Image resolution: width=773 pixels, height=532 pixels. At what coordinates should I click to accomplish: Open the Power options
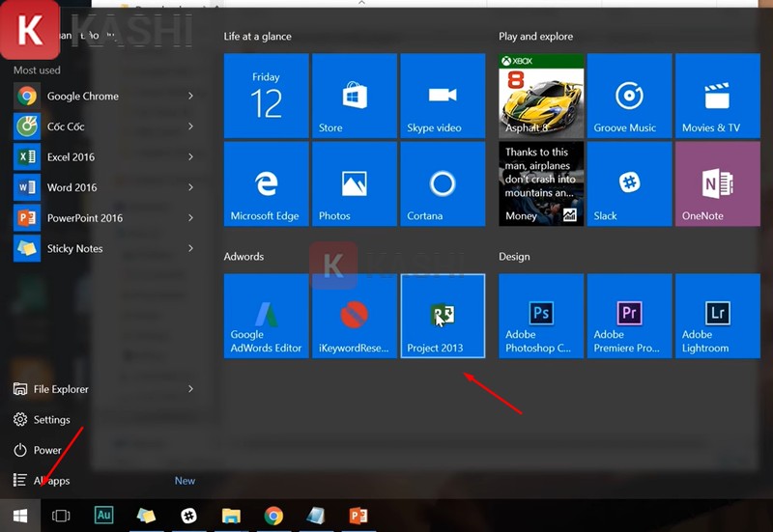click(38, 450)
